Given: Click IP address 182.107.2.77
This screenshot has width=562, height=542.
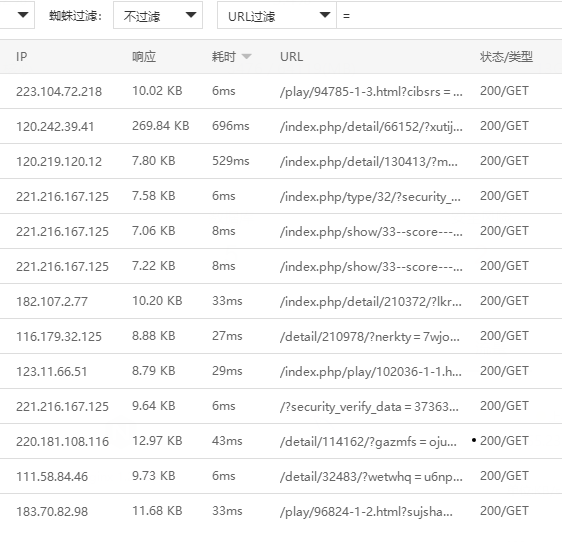Looking at the screenshot, I should pos(52,301).
